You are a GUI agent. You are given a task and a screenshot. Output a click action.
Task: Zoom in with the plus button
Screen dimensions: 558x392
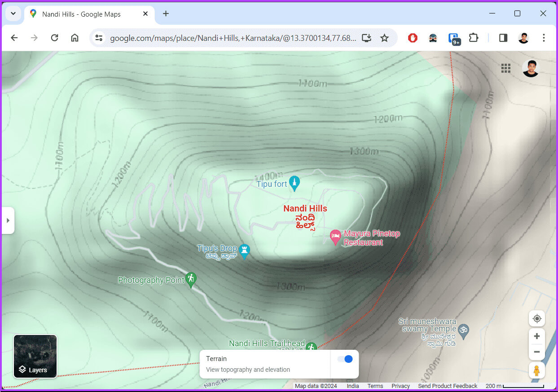537,336
